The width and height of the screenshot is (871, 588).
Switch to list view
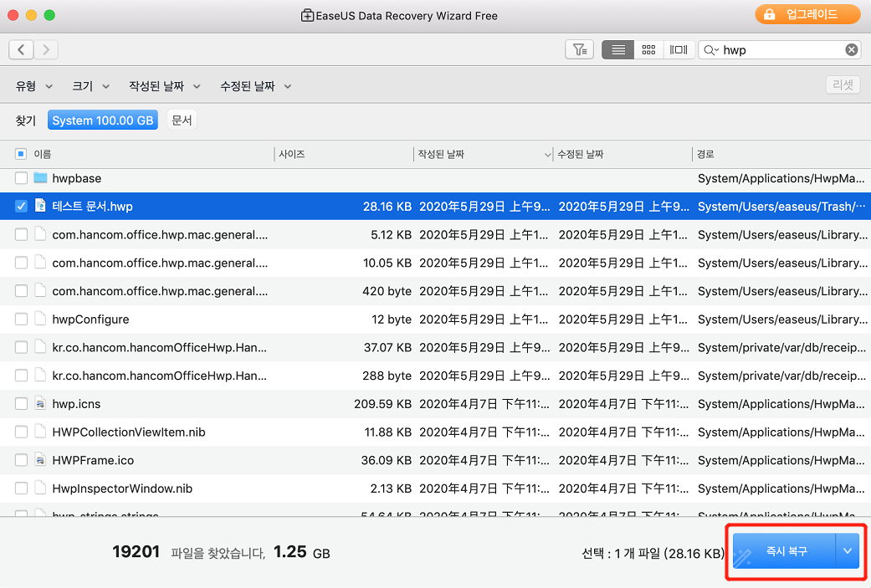pyautogui.click(x=618, y=50)
